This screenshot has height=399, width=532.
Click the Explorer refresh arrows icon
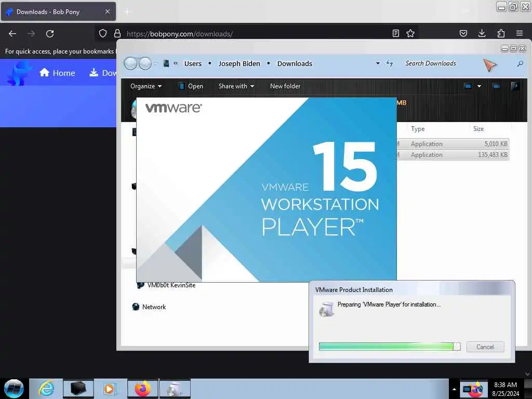(x=390, y=63)
